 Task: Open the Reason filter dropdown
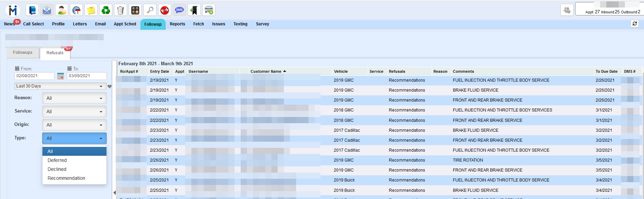[x=74, y=98]
